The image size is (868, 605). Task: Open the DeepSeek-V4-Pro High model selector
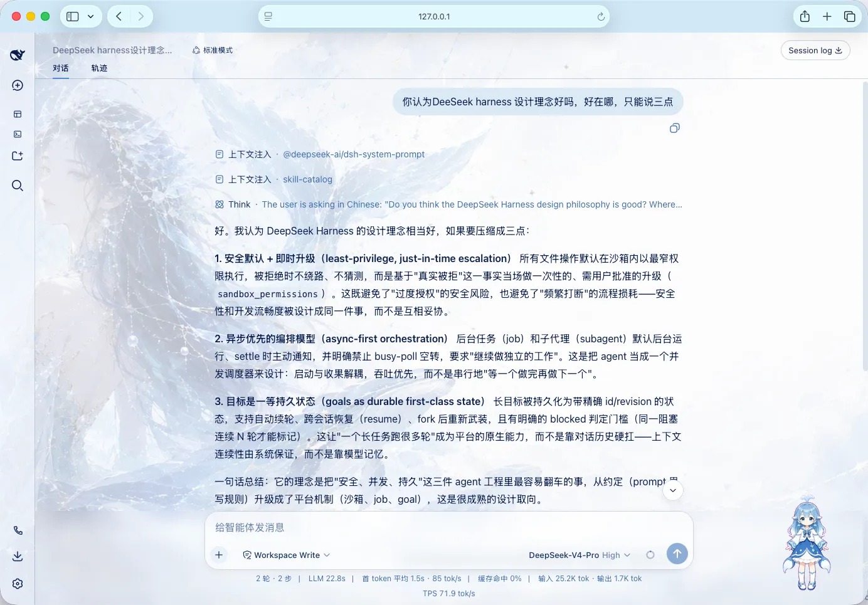click(580, 555)
